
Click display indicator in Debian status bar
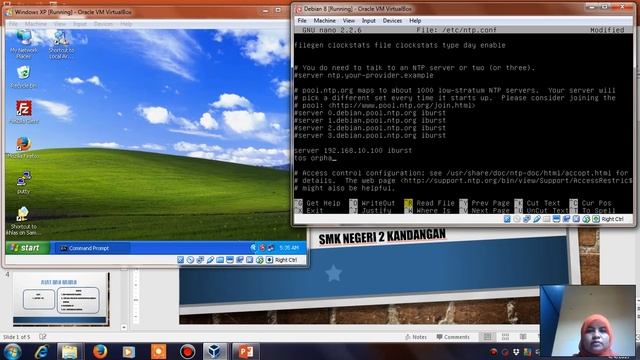556,219
